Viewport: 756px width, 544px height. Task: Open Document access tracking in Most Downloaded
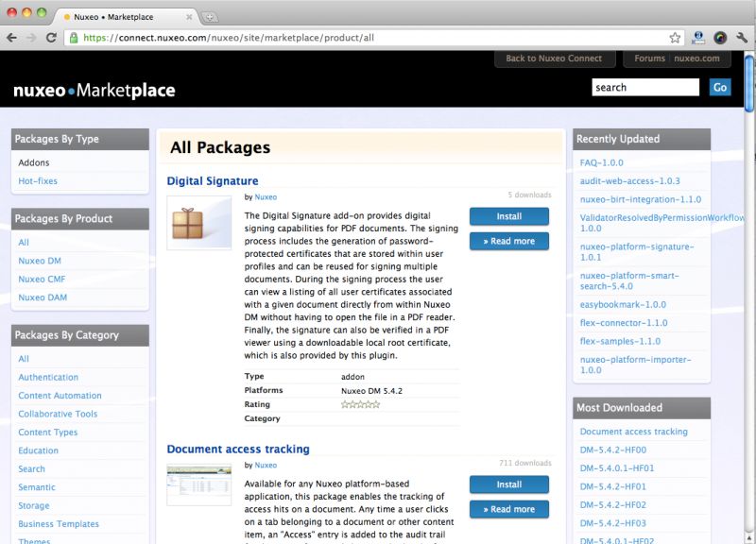633,432
